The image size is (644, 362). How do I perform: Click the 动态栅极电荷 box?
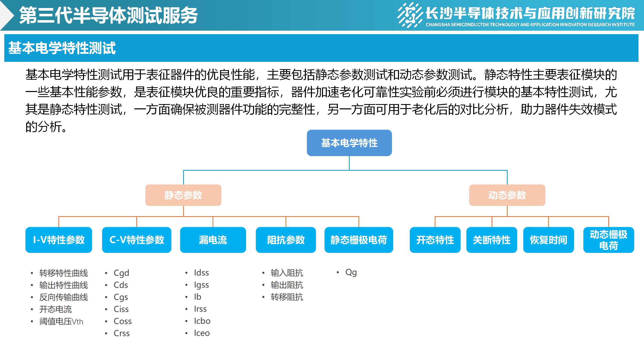click(609, 240)
